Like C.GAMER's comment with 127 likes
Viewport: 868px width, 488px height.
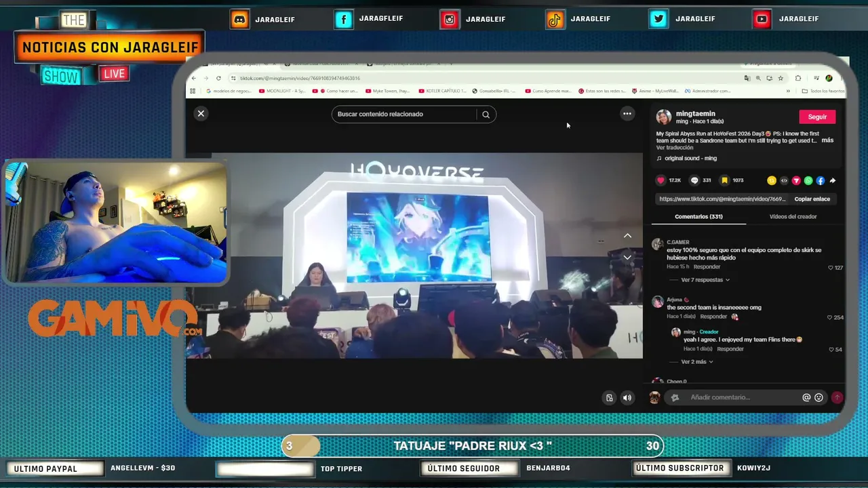(831, 268)
